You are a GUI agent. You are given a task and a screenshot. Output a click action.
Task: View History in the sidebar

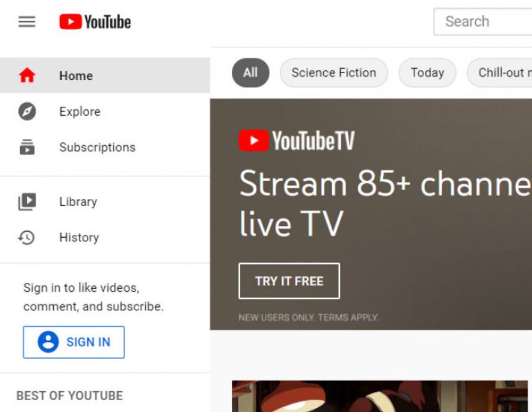pos(105,237)
